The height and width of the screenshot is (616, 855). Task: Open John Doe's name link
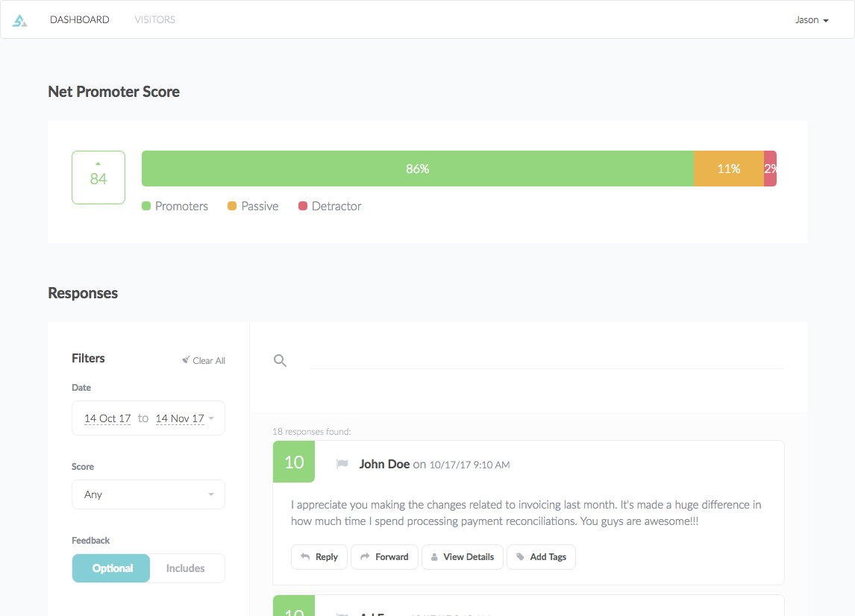[384, 464]
